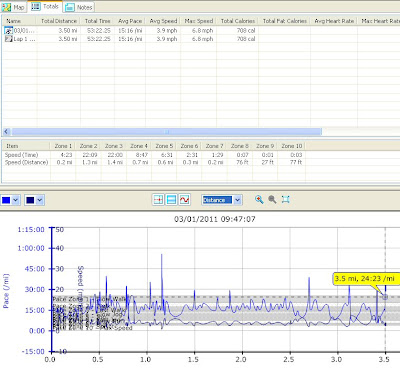Toggle the crosshair lines chart button
Viewport: 400px width, 368px height.
click(x=158, y=200)
